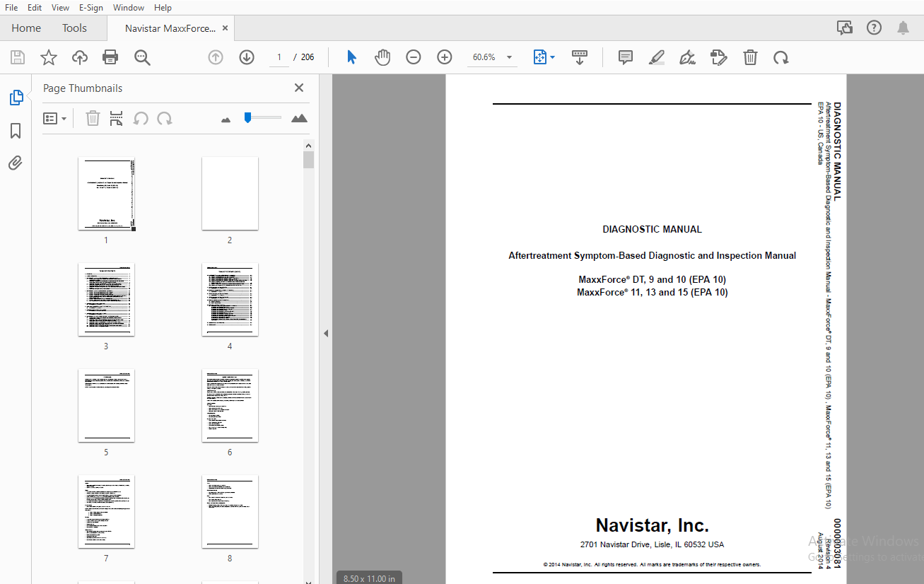Click the Extract pages thumbnail-panel icon
This screenshot has width=924, height=584.
117,118
